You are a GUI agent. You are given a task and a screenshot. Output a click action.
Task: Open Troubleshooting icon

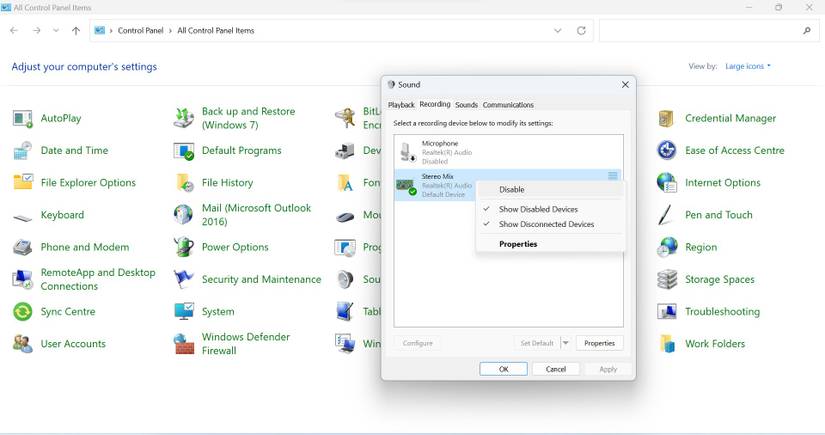point(667,311)
